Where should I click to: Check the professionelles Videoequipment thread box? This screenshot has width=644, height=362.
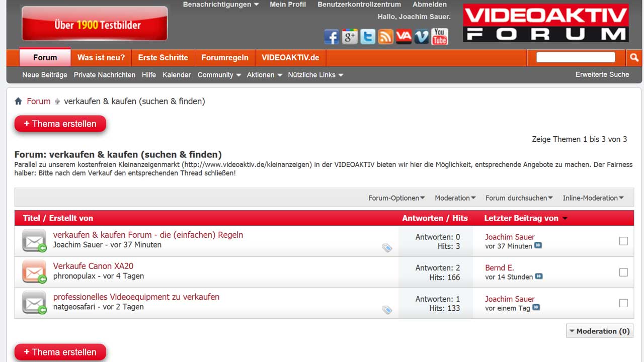coord(623,303)
